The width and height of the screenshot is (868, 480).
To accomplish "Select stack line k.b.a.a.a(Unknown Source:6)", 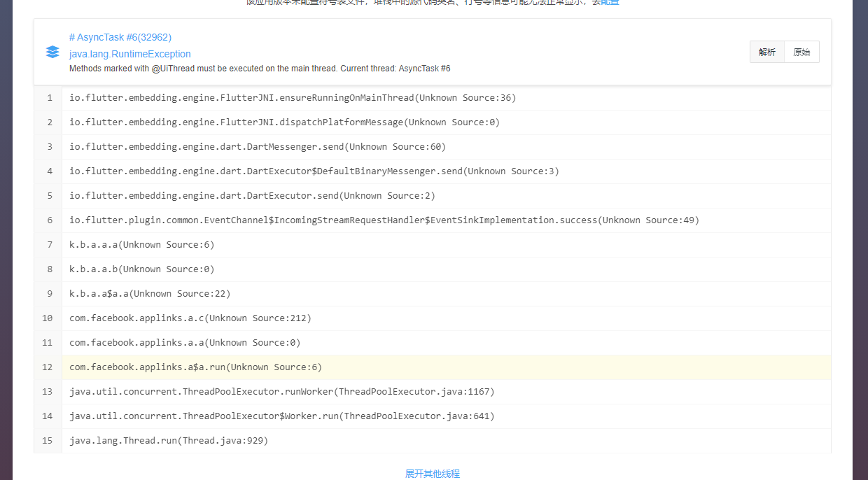I will pos(447,245).
